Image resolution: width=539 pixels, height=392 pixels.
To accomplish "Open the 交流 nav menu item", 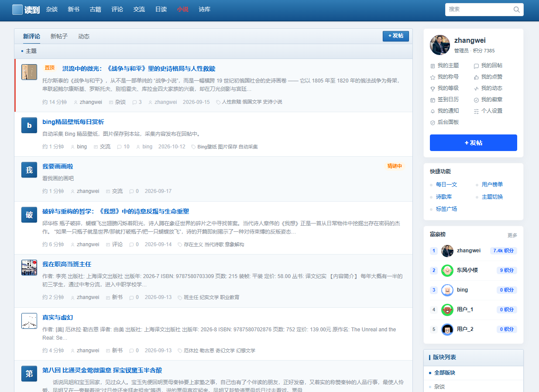I will pyautogui.click(x=139, y=9).
